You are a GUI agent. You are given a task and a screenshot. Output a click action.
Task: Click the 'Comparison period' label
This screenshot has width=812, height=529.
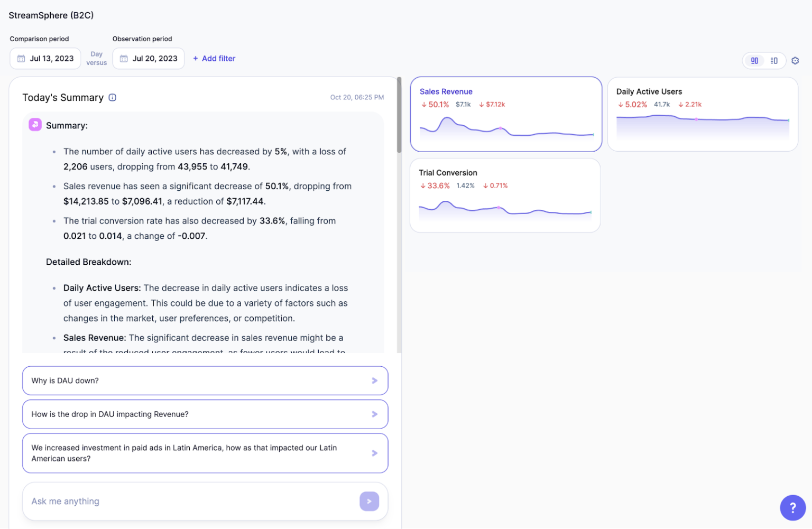(x=39, y=39)
